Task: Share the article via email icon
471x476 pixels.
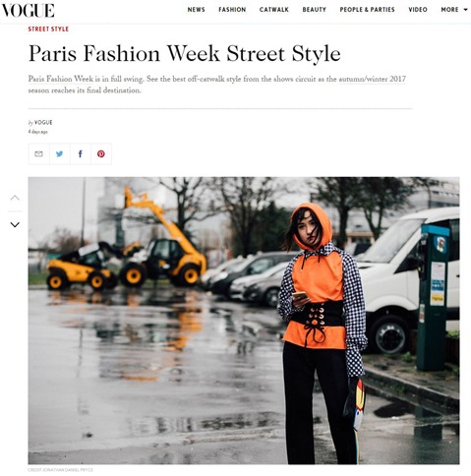Action: pyautogui.click(x=38, y=153)
